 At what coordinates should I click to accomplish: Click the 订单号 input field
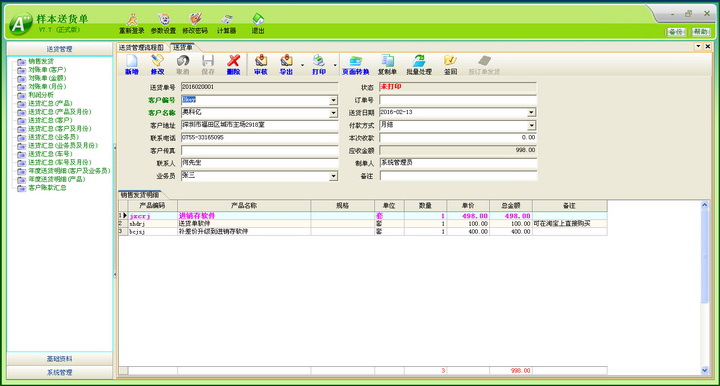click(x=458, y=100)
